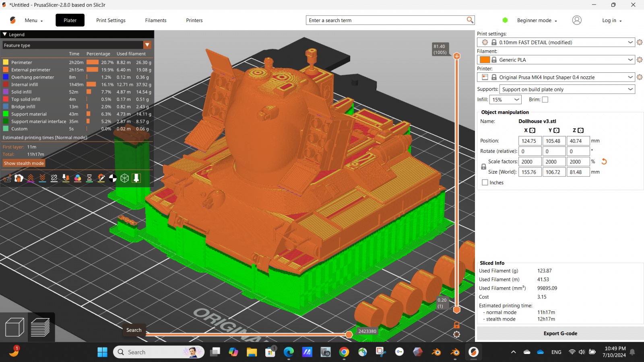The height and width of the screenshot is (362, 644).
Task: Toggle retractions visibility in legend toolbar
Action: point(31,178)
